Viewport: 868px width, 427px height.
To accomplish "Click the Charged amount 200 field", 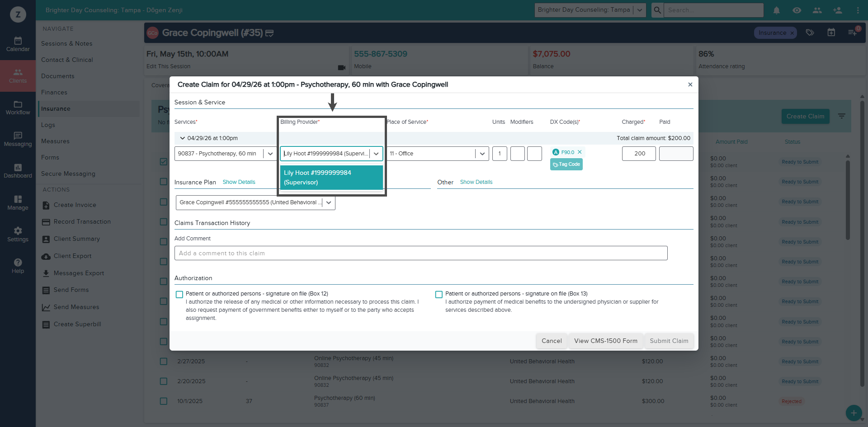I will (639, 154).
